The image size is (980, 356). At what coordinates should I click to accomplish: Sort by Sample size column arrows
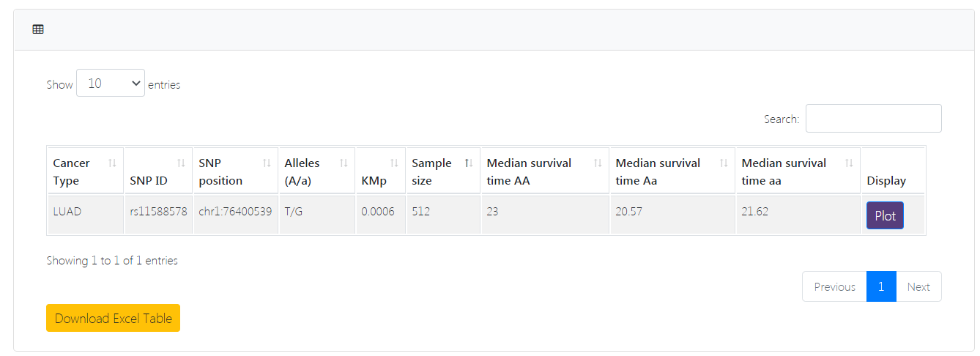point(469,163)
